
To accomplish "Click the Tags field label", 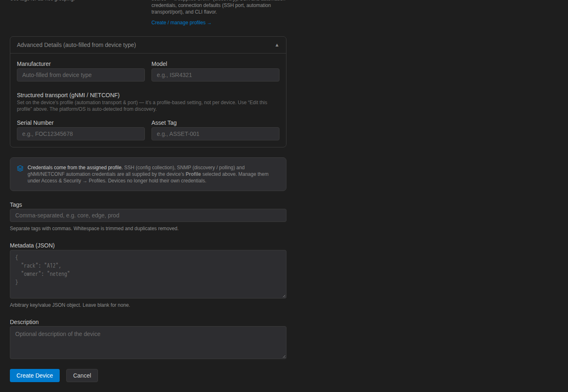I will (16, 205).
